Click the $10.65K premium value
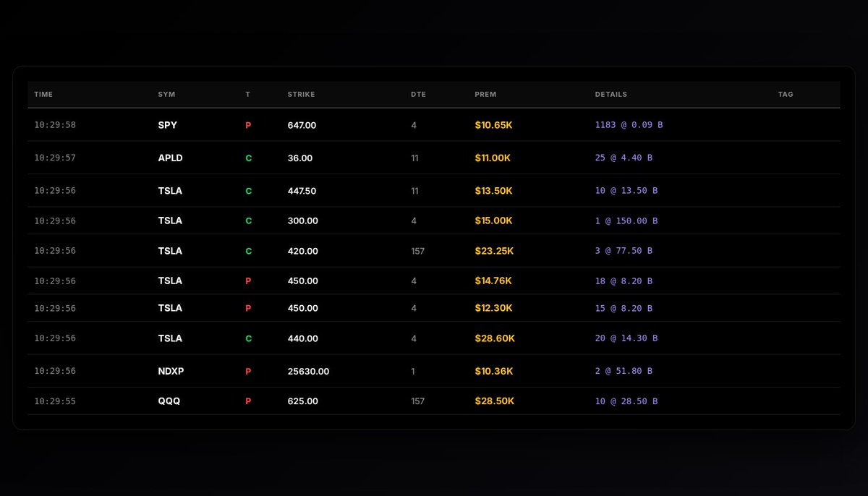 tap(493, 125)
